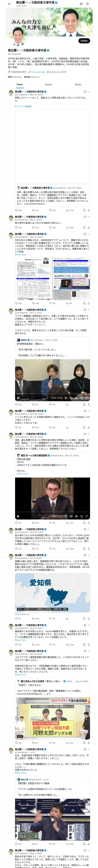The height and width of the screenshot is (868, 98).
Task: Click the #ワクチン後遺症 hashtag
Action: (23, 106)
